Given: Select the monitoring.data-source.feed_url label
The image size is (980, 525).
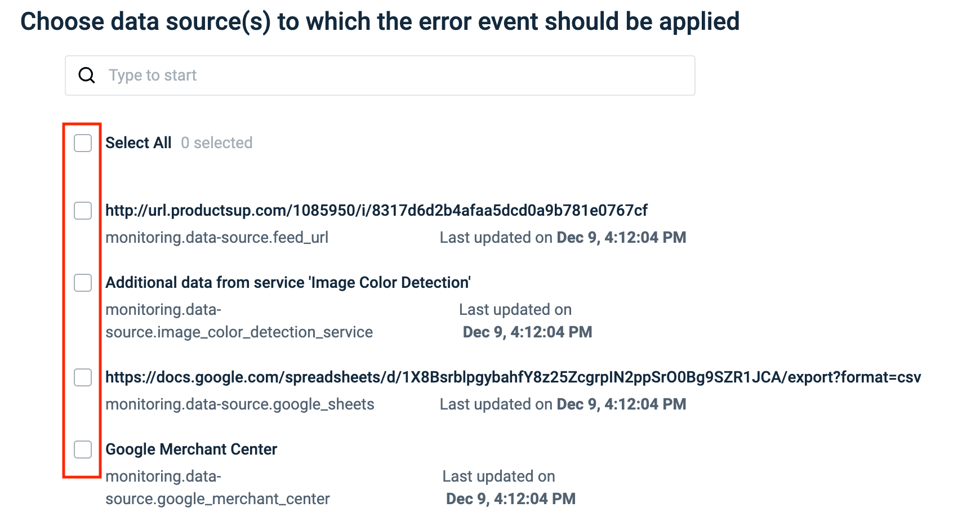Looking at the screenshot, I should point(217,237).
